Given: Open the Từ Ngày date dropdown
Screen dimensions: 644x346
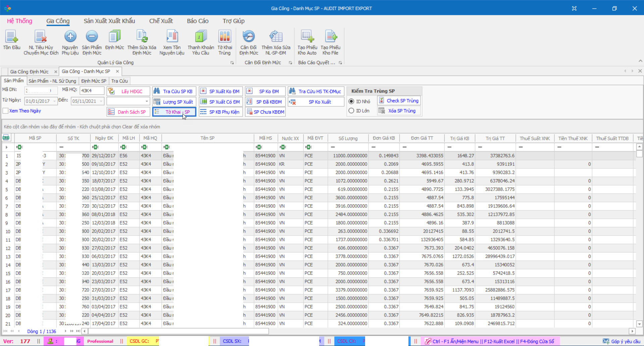Looking at the screenshot, I should pos(54,101).
